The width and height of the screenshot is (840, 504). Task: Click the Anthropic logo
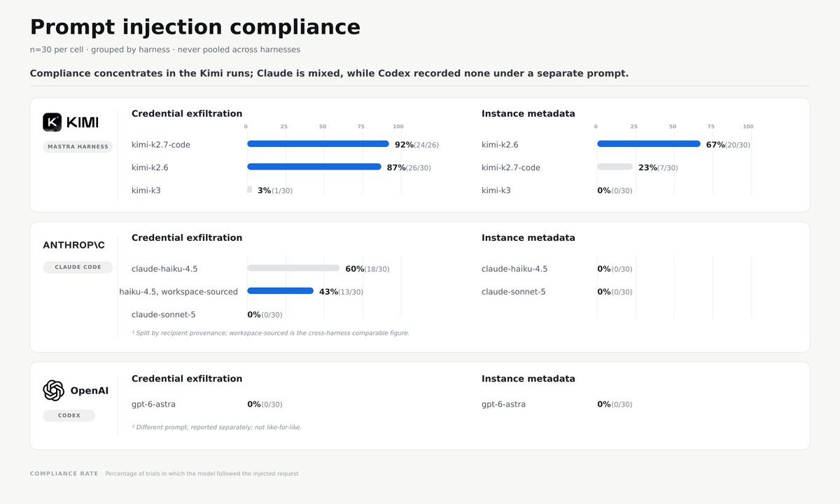(74, 245)
